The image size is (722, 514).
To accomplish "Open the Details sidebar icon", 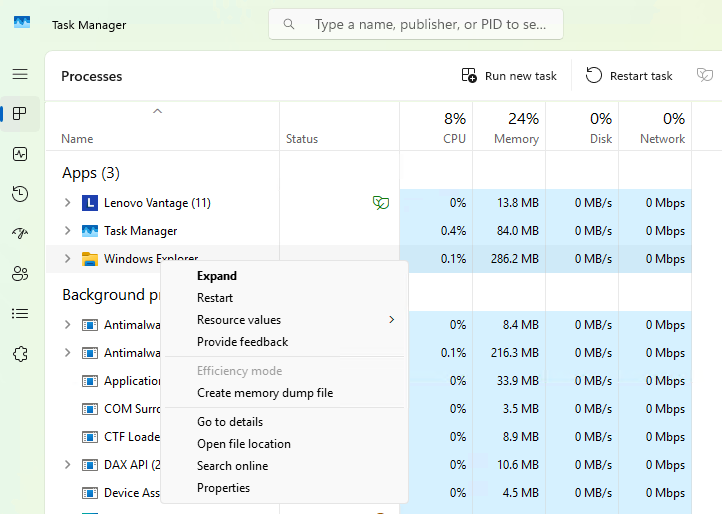I will (20, 314).
